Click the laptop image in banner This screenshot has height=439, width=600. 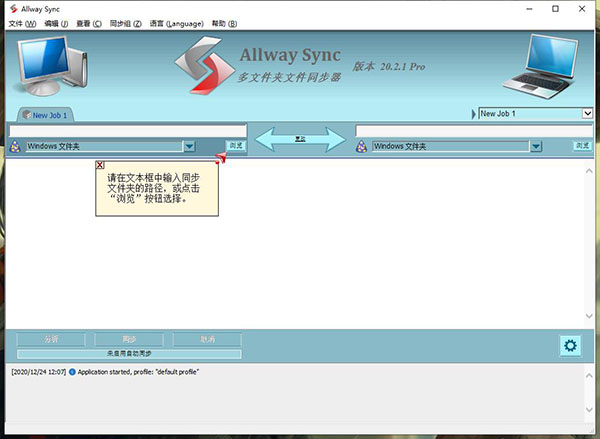coord(541,67)
